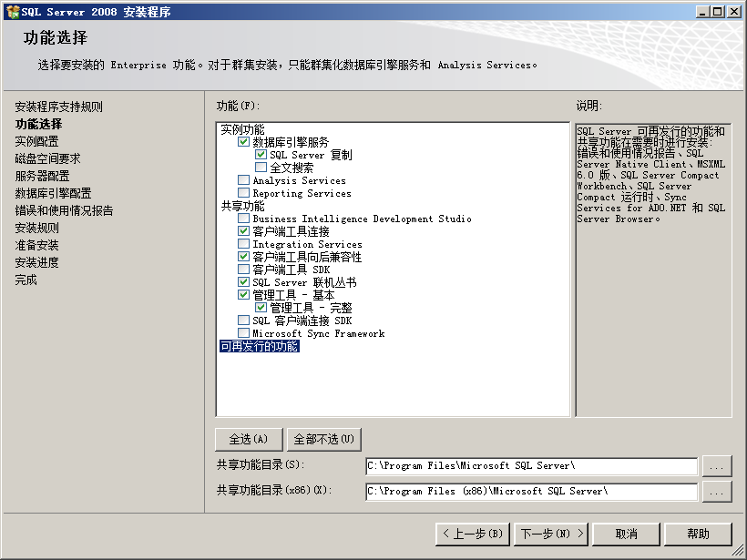Go to next step with 下一步(N)
Image resolution: width=747 pixels, height=560 pixels.
(x=551, y=534)
